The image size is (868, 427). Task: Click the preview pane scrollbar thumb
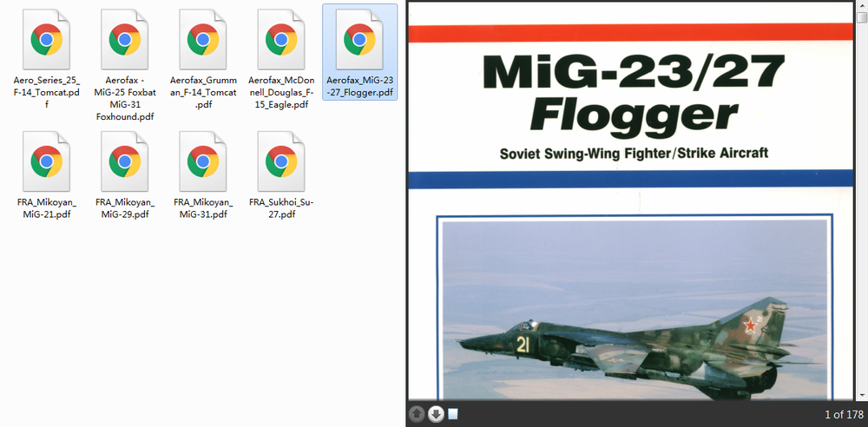(863, 17)
